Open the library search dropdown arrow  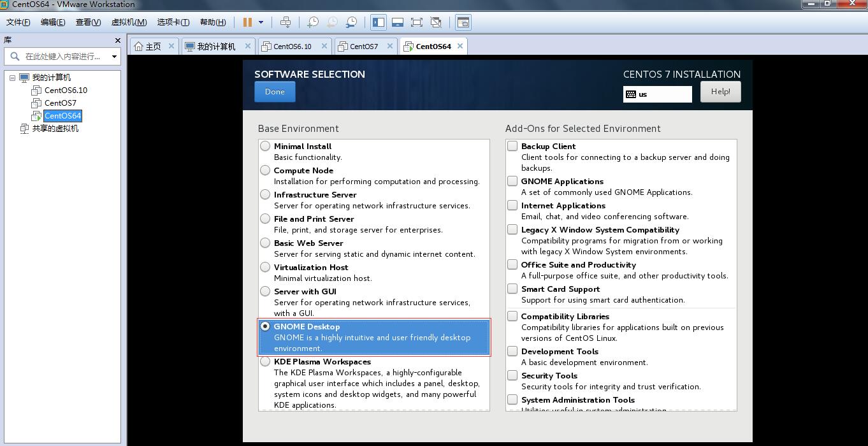point(114,57)
